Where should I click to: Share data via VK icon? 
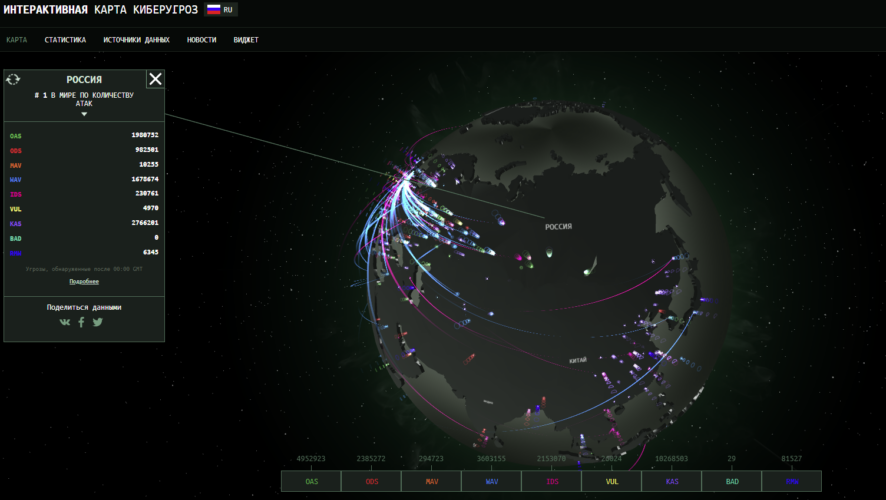click(66, 322)
